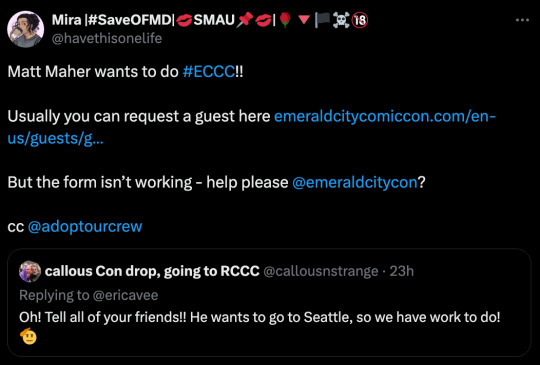Click the no-under-18 emoji badge

[x=360, y=20]
